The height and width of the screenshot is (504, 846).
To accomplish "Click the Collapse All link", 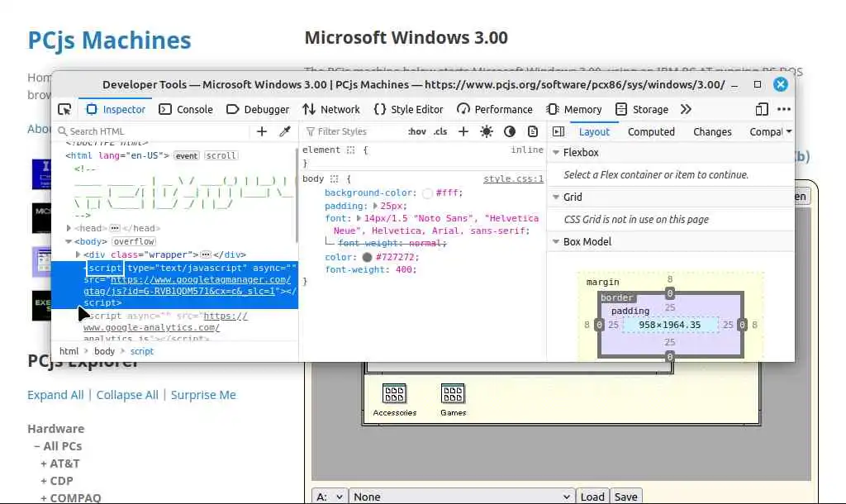I will 127,395.
